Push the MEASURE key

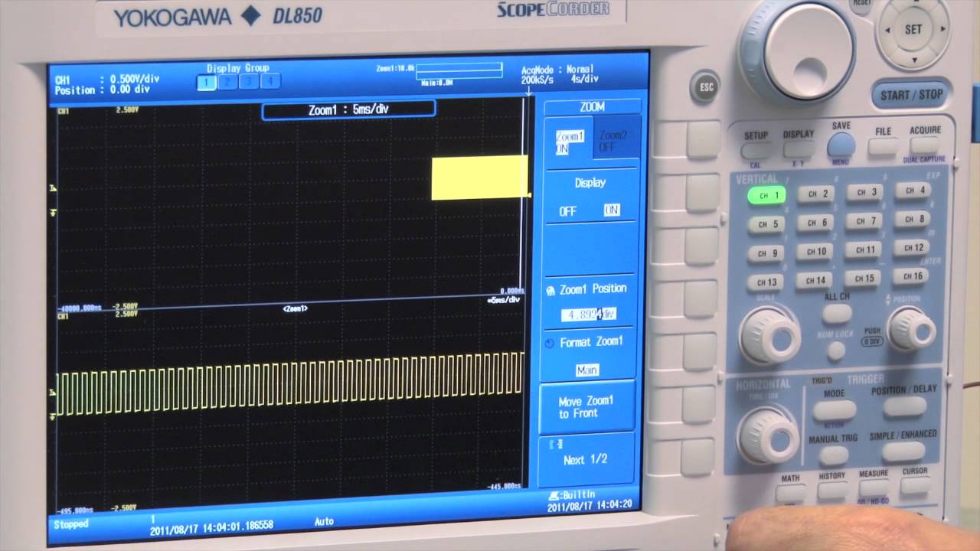pyautogui.click(x=874, y=488)
